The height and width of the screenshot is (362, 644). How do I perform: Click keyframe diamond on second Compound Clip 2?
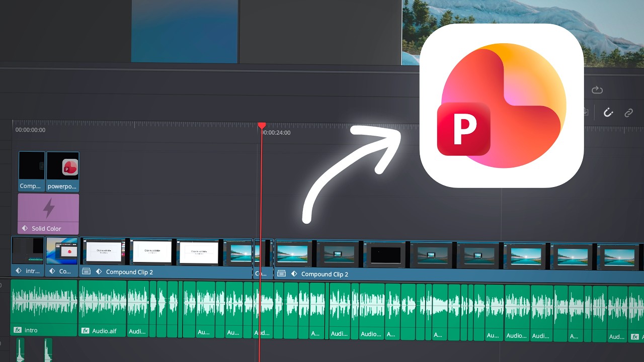pos(294,274)
